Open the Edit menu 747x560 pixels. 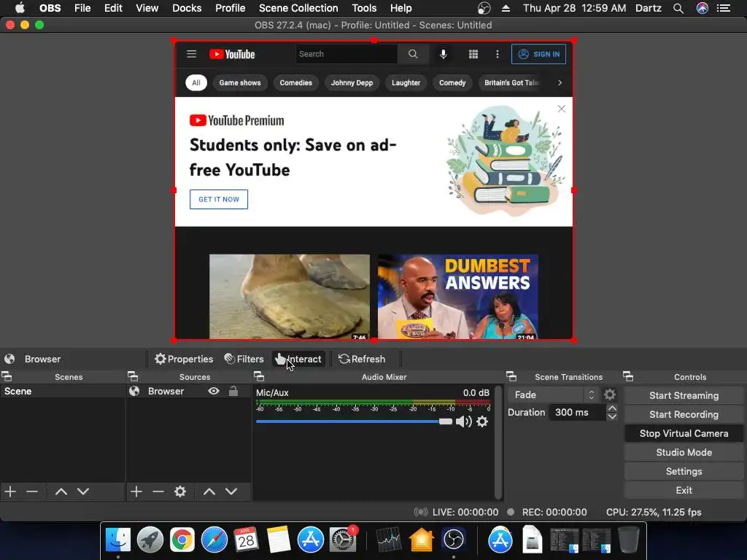pos(113,8)
